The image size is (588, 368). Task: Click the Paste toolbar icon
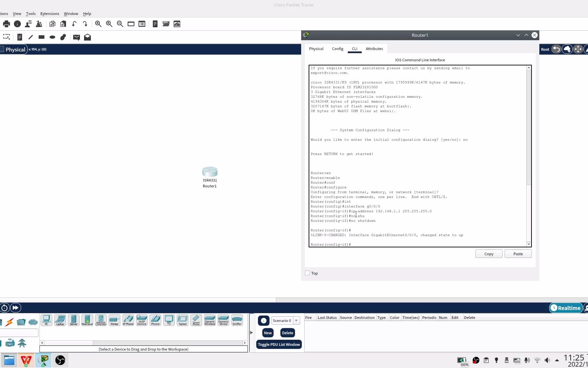[x=63, y=24]
